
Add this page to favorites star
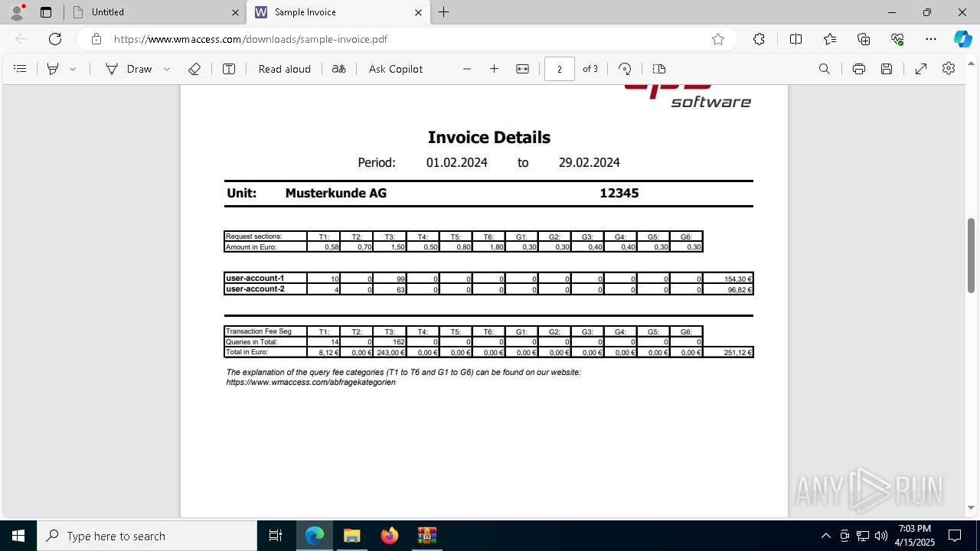(x=718, y=39)
